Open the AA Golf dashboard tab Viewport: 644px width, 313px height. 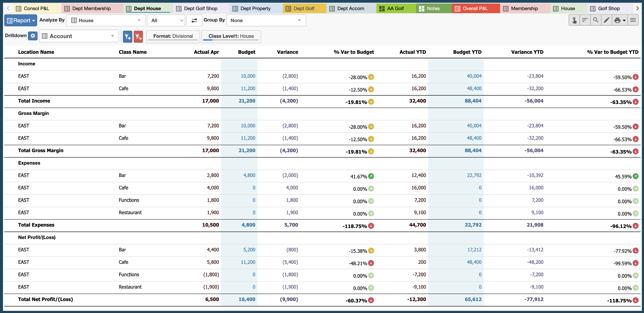tap(396, 8)
